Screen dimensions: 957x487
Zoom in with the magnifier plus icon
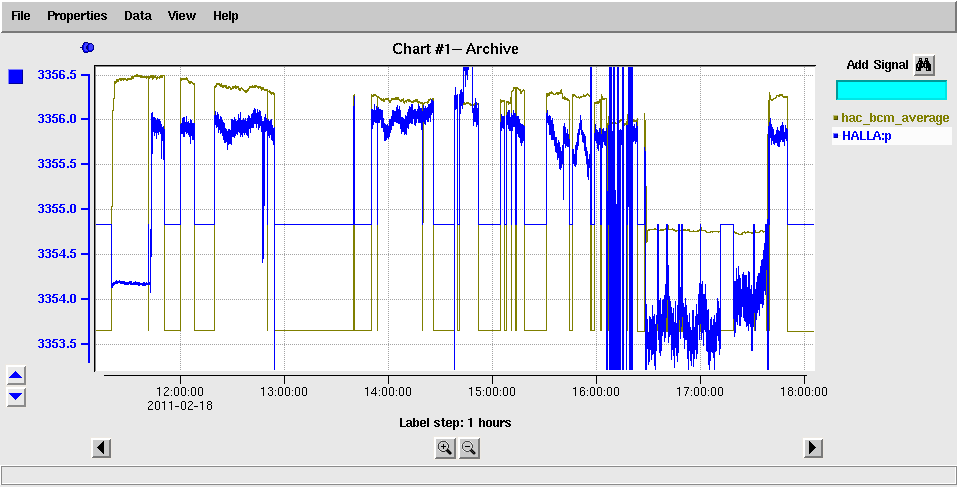pos(445,449)
